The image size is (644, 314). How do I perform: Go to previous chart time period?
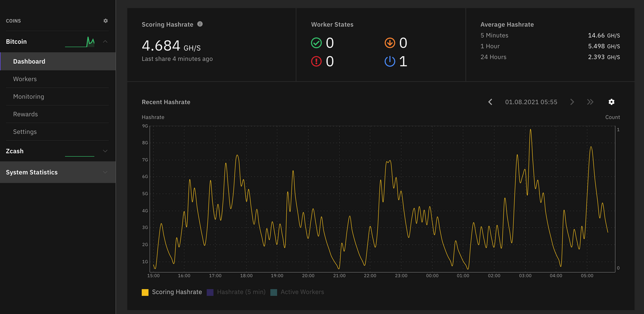[x=491, y=102]
